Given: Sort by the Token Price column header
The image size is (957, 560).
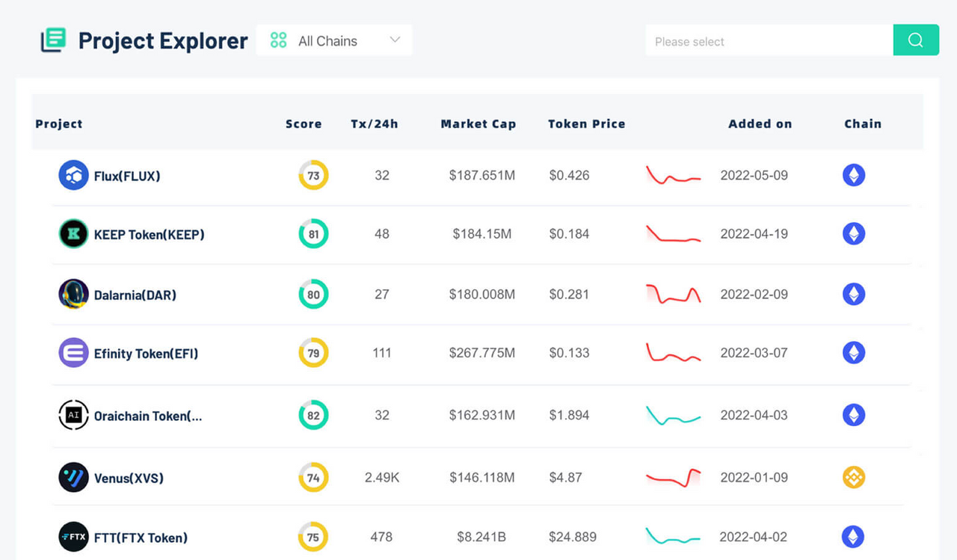Looking at the screenshot, I should (587, 124).
